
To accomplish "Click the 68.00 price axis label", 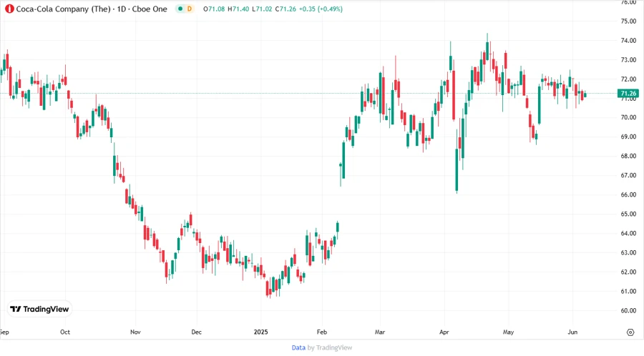I will pos(628,156).
